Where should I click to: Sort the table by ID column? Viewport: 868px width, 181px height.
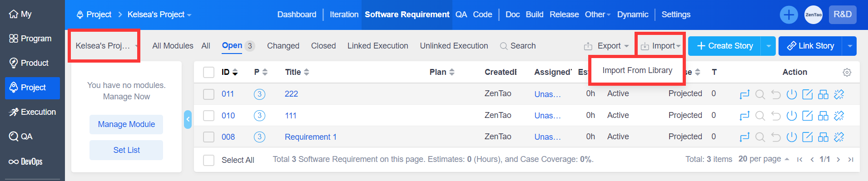(230, 72)
